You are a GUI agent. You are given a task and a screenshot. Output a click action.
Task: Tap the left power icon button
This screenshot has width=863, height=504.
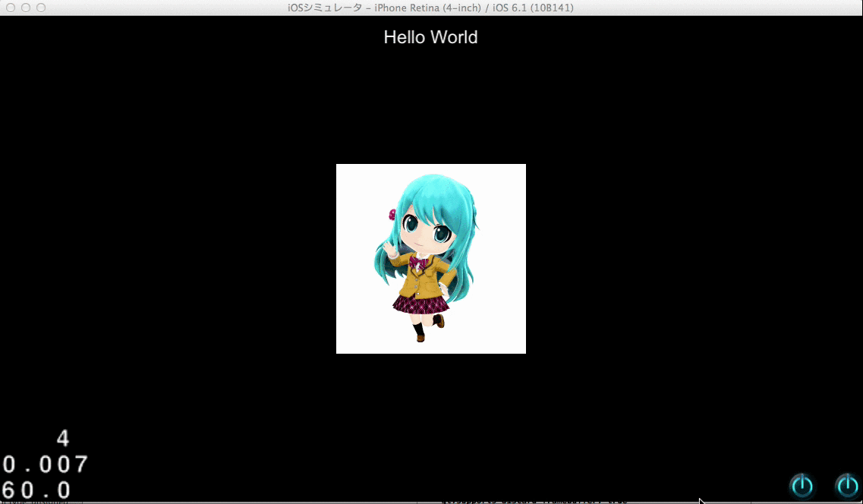(802, 485)
